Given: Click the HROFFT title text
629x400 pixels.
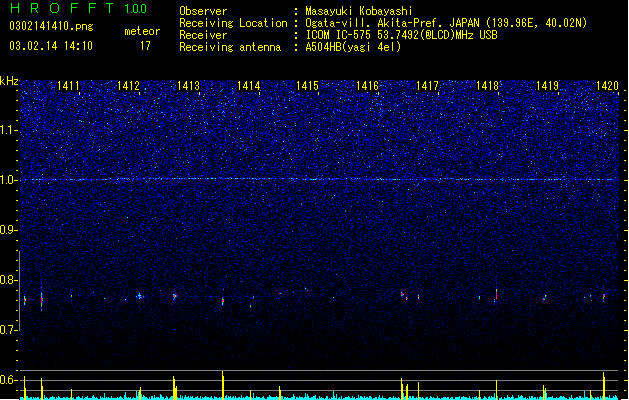Looking at the screenshot, I should click(62, 8).
